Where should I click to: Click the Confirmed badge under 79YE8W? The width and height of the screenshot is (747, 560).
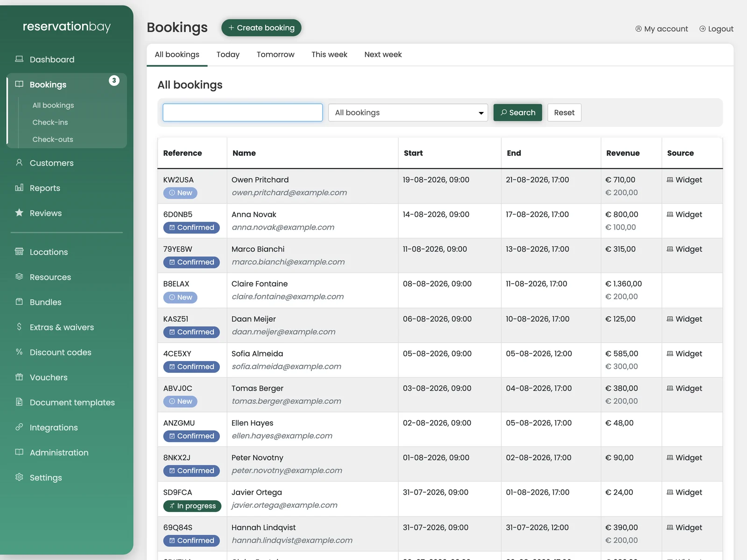[191, 262]
